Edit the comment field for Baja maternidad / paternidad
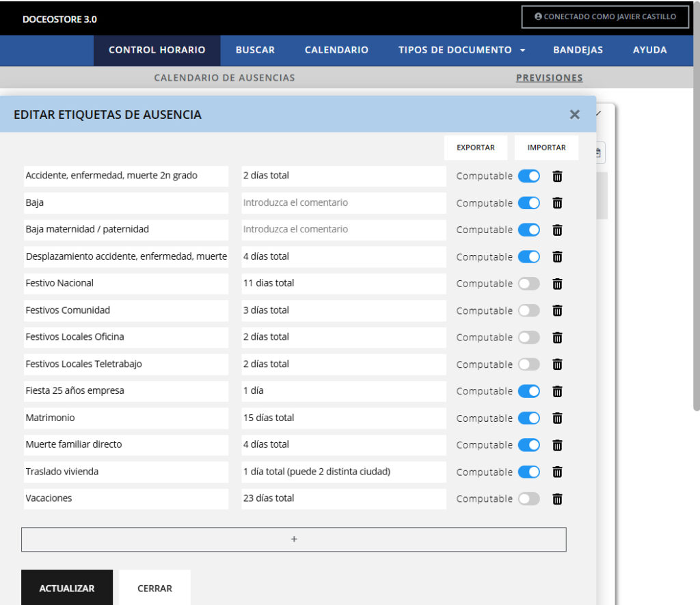700x605 pixels. 344,230
